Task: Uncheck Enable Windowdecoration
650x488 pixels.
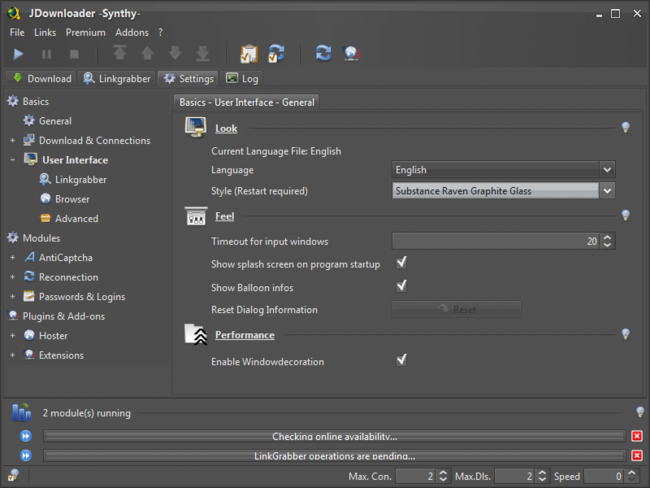Action: (401, 360)
